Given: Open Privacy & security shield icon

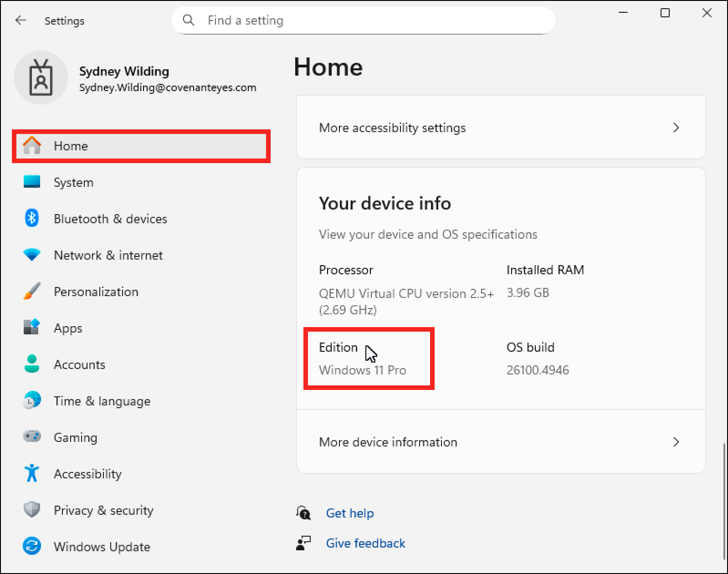Looking at the screenshot, I should (x=31, y=510).
